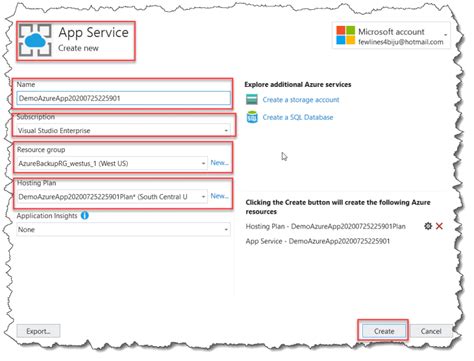The width and height of the screenshot is (474, 361).
Task: Click New link beside Resource group
Action: (219, 163)
